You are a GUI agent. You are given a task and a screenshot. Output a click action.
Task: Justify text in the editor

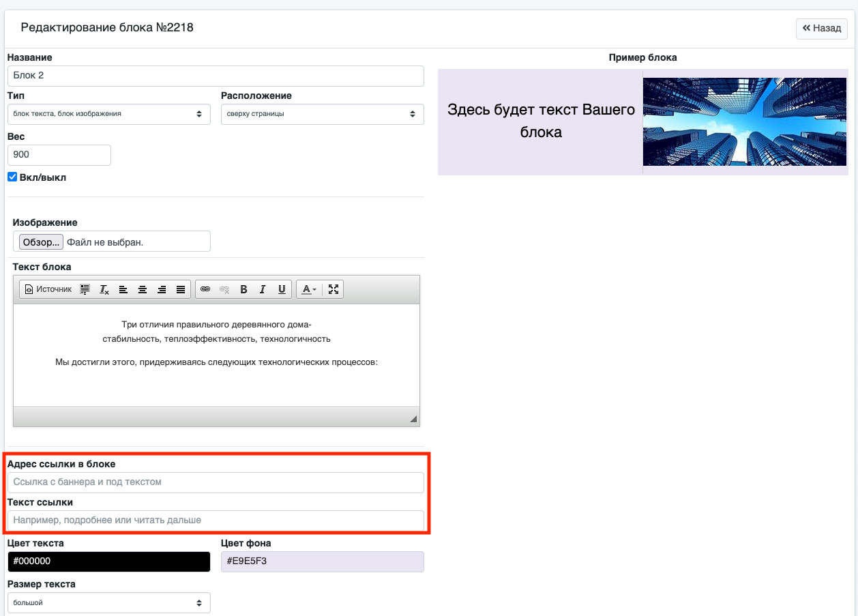pyautogui.click(x=181, y=289)
